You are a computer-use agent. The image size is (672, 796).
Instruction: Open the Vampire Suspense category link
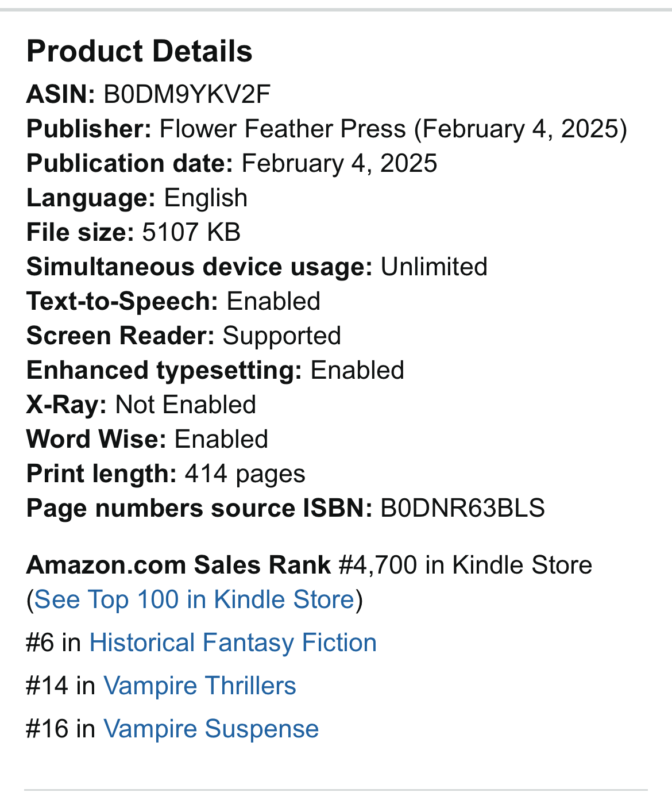click(x=211, y=729)
